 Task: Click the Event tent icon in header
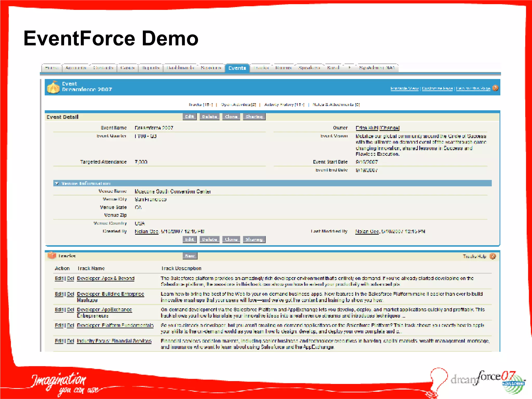[x=53, y=87]
